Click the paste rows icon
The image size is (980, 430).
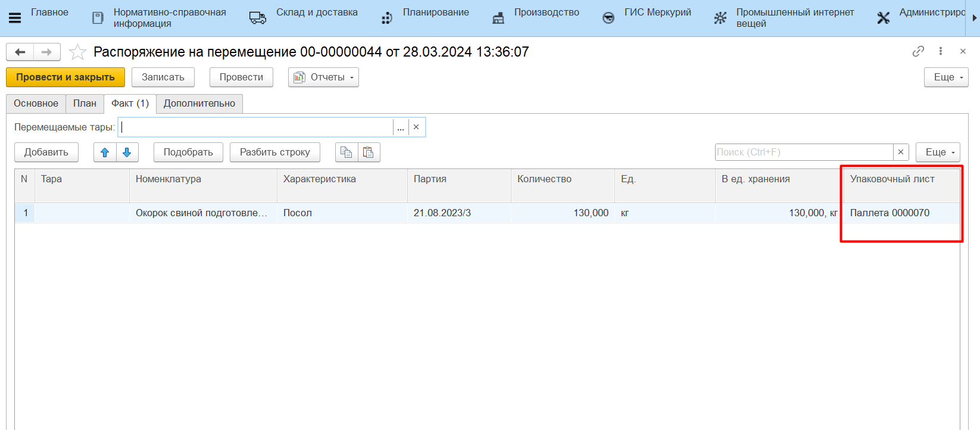pos(369,152)
